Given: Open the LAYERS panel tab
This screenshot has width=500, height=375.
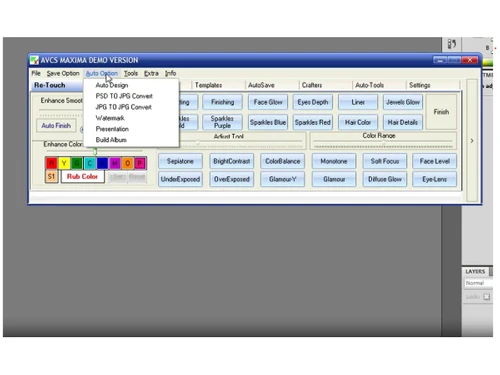Looking at the screenshot, I should [475, 271].
